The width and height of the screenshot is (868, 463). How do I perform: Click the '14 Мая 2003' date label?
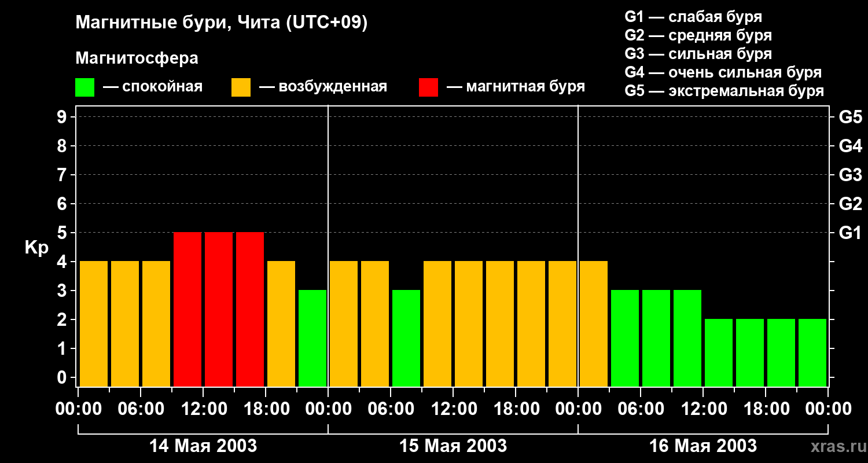point(203,446)
